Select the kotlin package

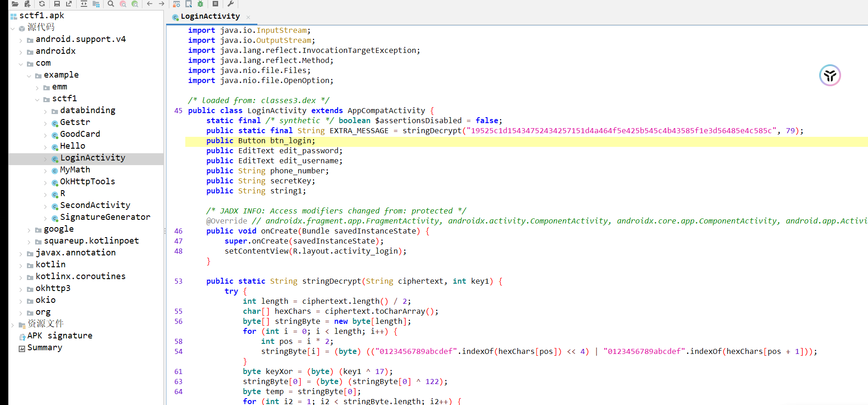51,265
